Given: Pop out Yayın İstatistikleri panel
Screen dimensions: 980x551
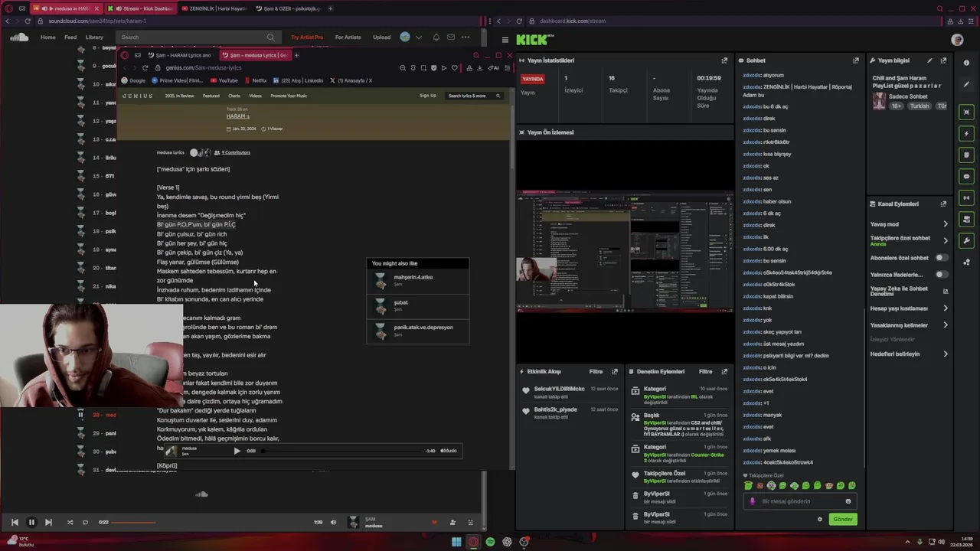Looking at the screenshot, I should pos(724,60).
